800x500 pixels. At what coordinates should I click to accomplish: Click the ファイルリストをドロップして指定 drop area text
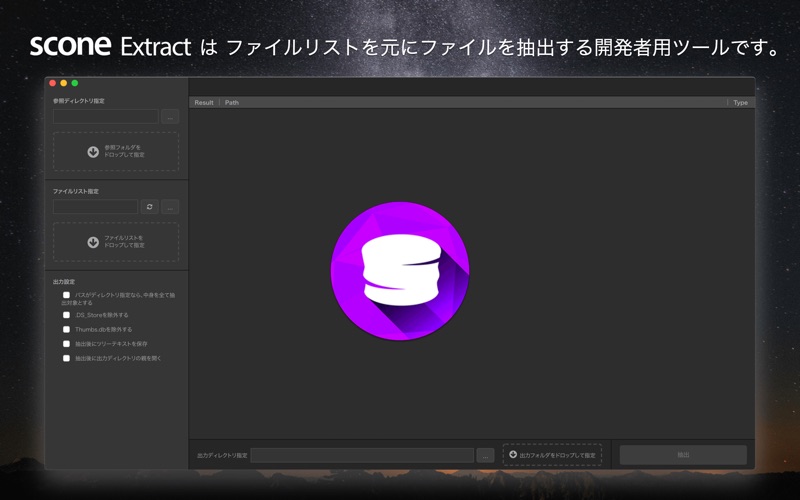point(124,241)
